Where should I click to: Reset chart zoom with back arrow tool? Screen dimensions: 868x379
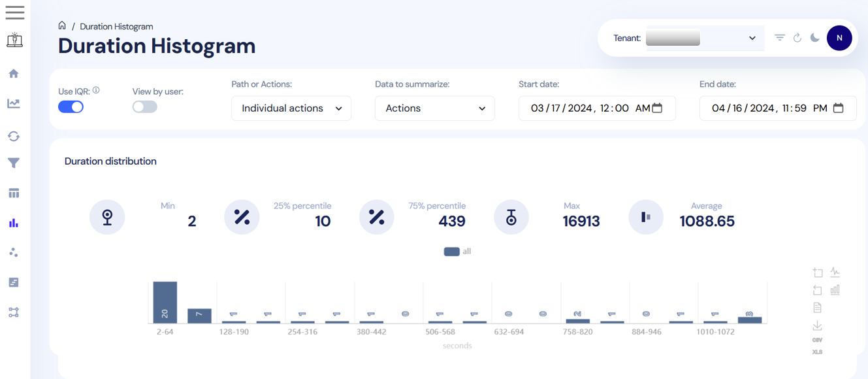818,290
